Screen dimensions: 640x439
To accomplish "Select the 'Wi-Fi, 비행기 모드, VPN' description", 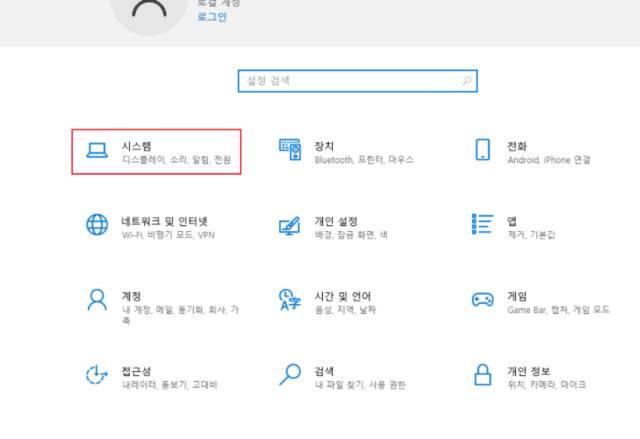I will pos(168,234).
